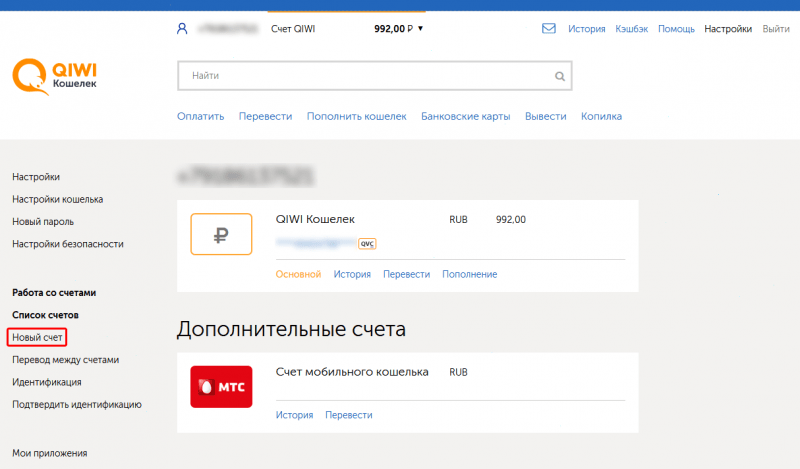This screenshot has width=800, height=469.
Task: Open Перевод между счетами
Action: tap(65, 360)
